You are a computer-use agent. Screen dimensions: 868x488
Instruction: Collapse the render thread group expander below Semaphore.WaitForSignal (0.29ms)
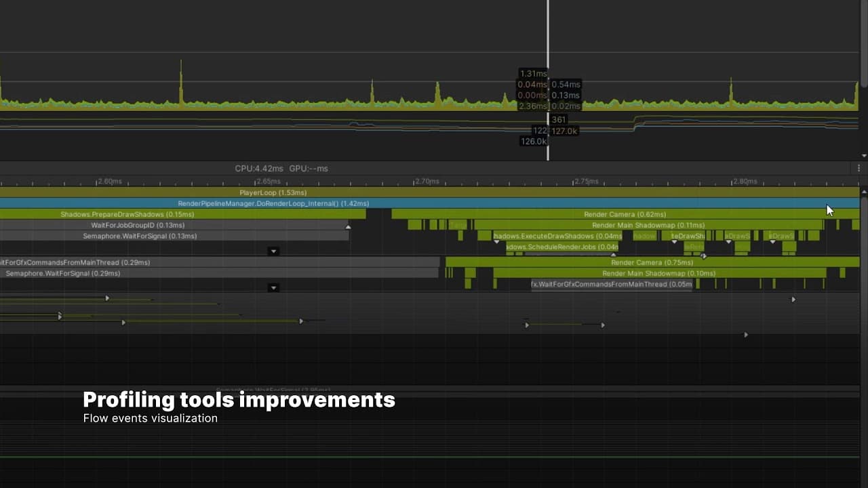[x=273, y=288]
